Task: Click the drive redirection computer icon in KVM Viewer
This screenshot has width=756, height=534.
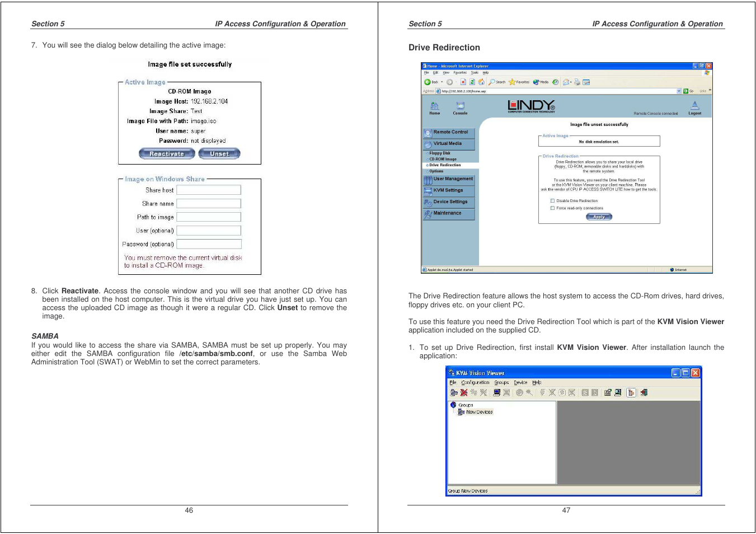Action: [x=618, y=392]
